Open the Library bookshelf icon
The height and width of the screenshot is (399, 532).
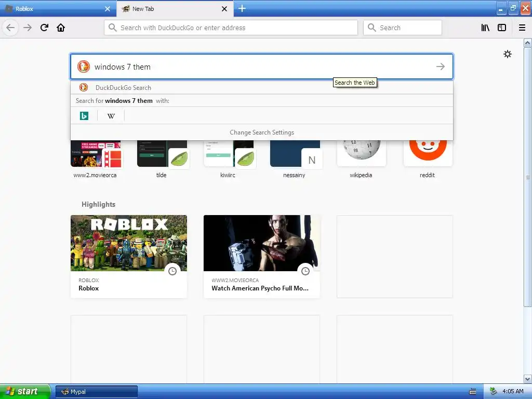485,28
